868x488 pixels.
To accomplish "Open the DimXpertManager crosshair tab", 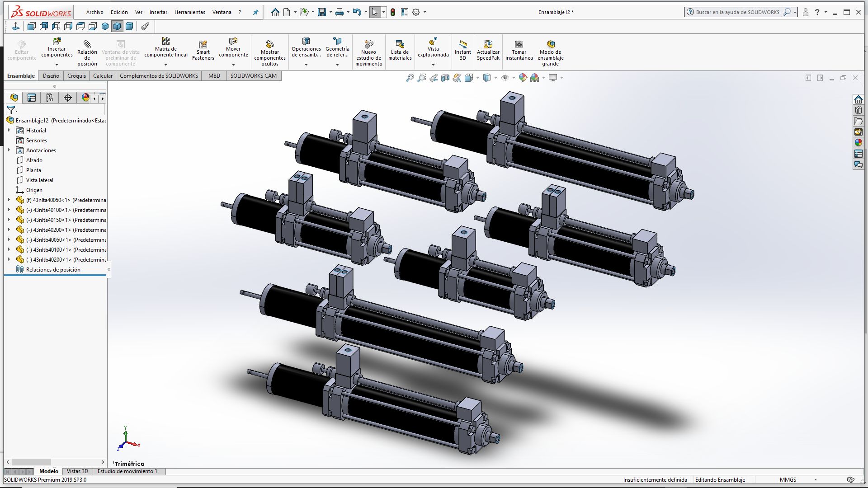I will pos(68,98).
